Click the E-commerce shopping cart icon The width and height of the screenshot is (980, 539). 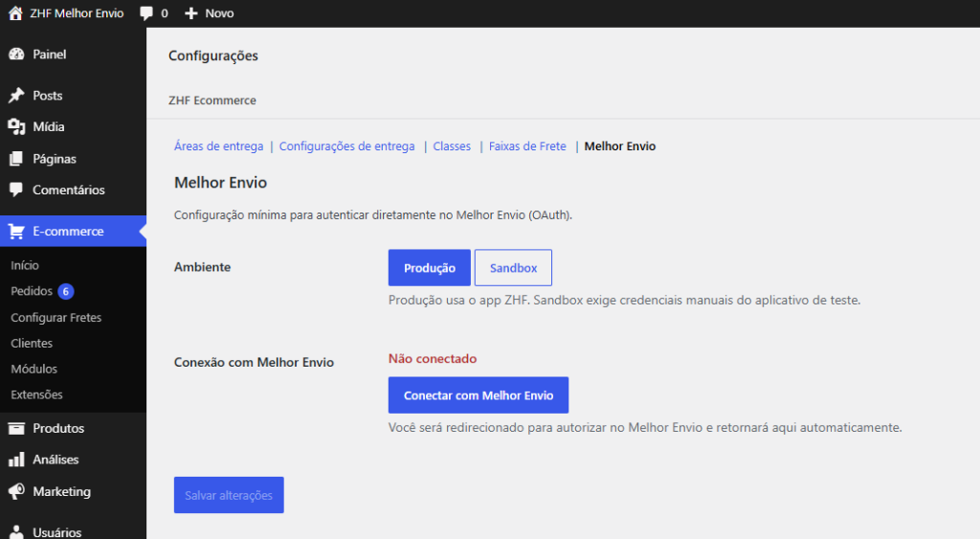tap(16, 232)
